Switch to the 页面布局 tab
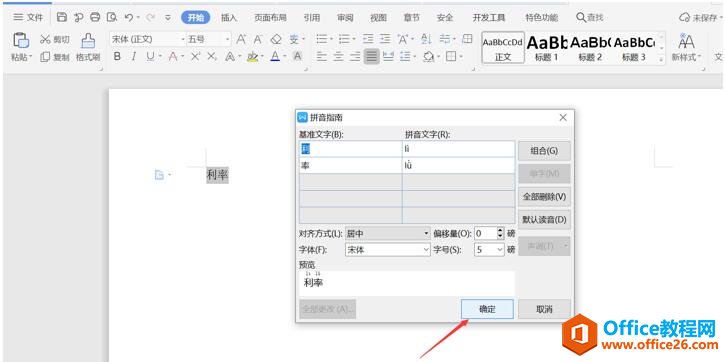This screenshot has width=725, height=362. click(270, 18)
